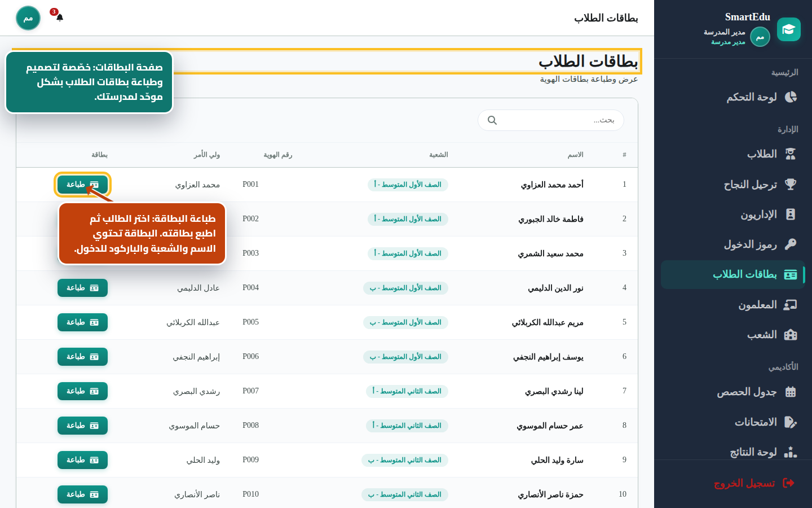Print card for مريم عبدالله الكربلائي
This screenshot has width=812, height=508.
point(82,322)
